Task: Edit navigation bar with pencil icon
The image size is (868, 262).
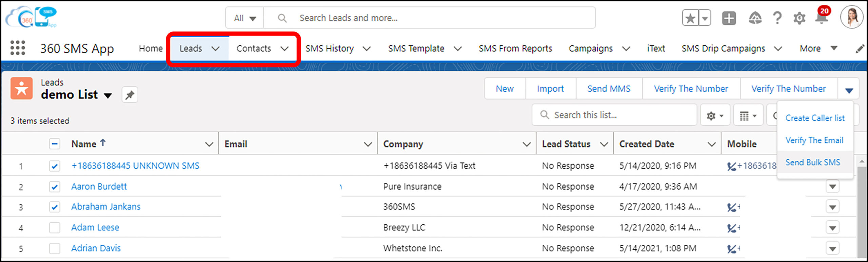Action: [x=860, y=49]
